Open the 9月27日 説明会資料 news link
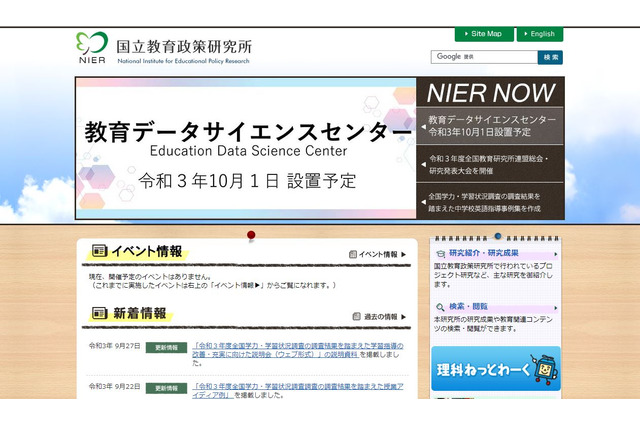Viewport: 640px width, 426px height. [x=298, y=350]
